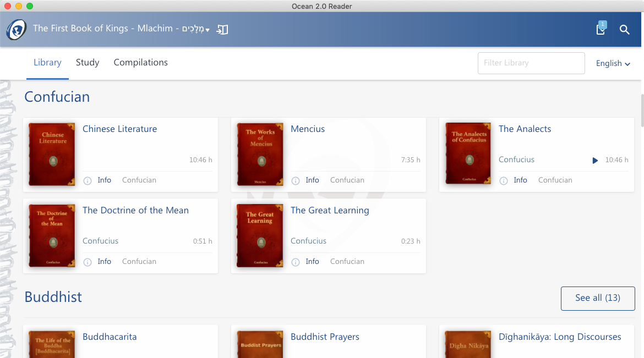Click info icon for Mencius
This screenshot has width=644, height=358.
pos(295,180)
